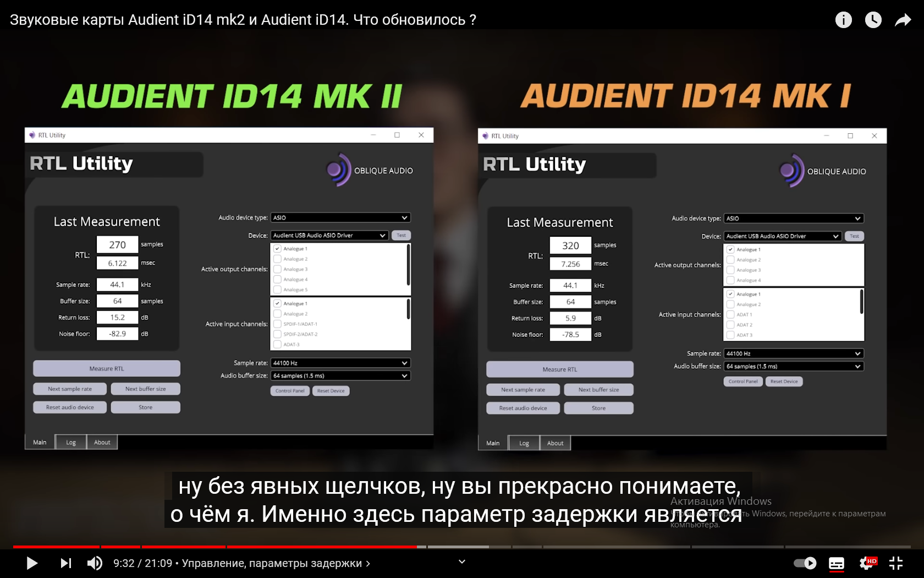Open Sample rate dropdown in MK II window
The image size is (924, 578).
pos(340,363)
